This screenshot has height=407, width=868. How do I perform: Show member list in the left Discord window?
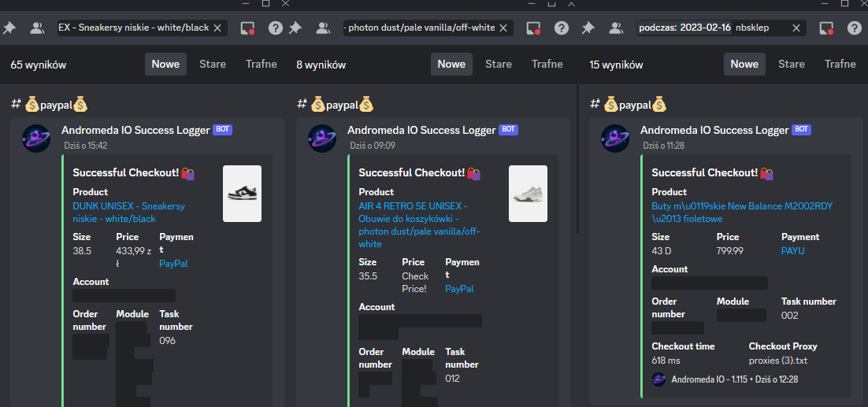37,28
